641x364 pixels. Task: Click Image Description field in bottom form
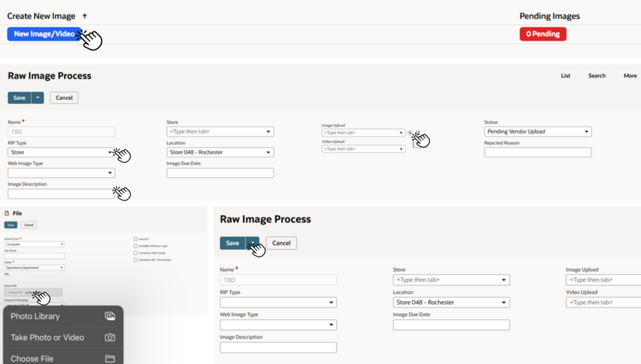pyautogui.click(x=279, y=348)
